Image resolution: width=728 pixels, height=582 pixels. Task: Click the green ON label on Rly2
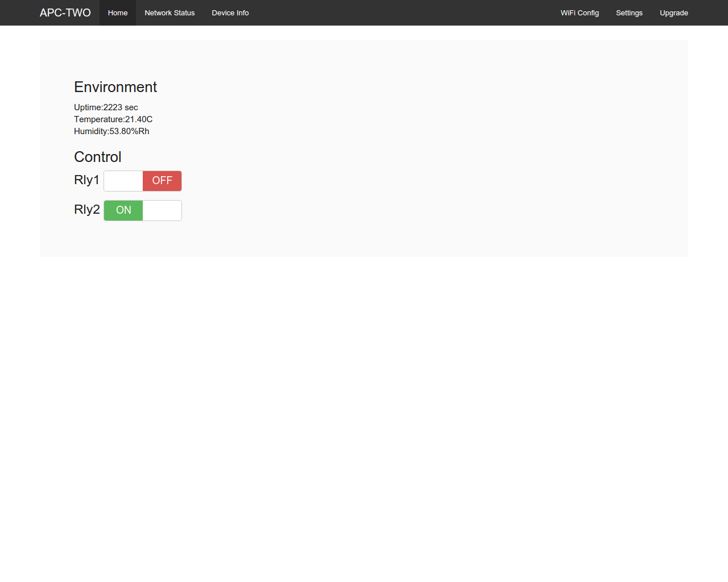(123, 210)
